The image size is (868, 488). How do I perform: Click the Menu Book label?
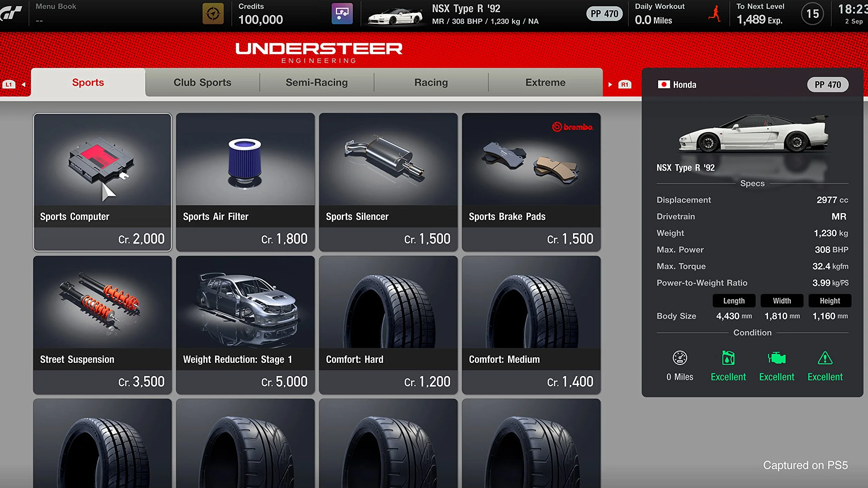click(x=56, y=6)
